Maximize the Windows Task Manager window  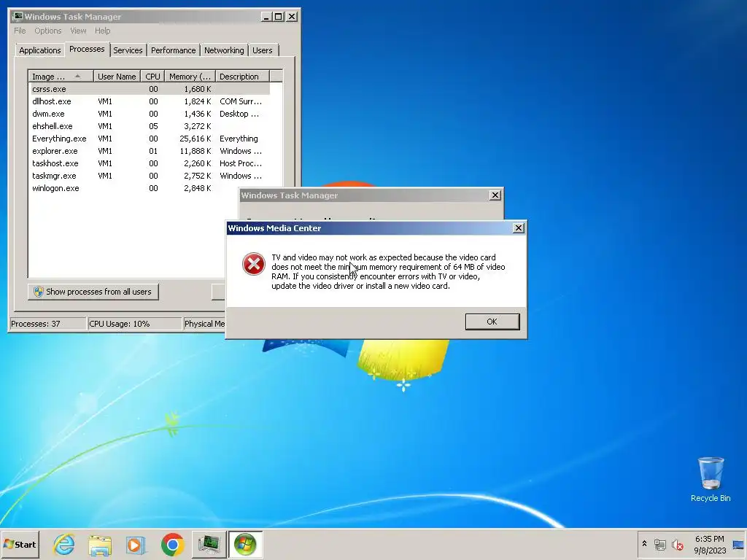[279, 17]
